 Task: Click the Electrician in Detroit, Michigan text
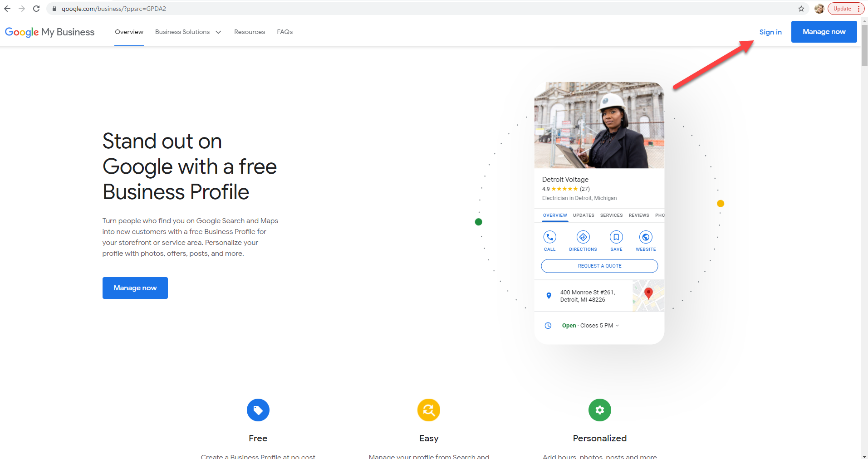point(579,198)
